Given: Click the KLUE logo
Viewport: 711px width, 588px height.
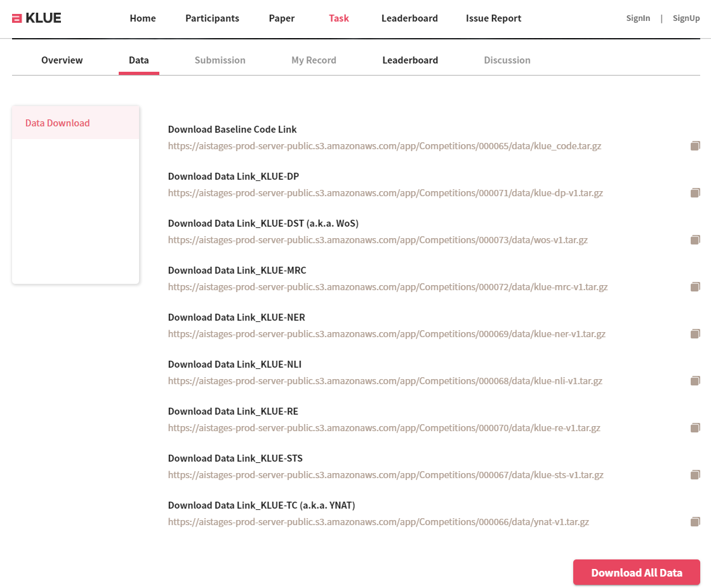Looking at the screenshot, I should pos(37,18).
